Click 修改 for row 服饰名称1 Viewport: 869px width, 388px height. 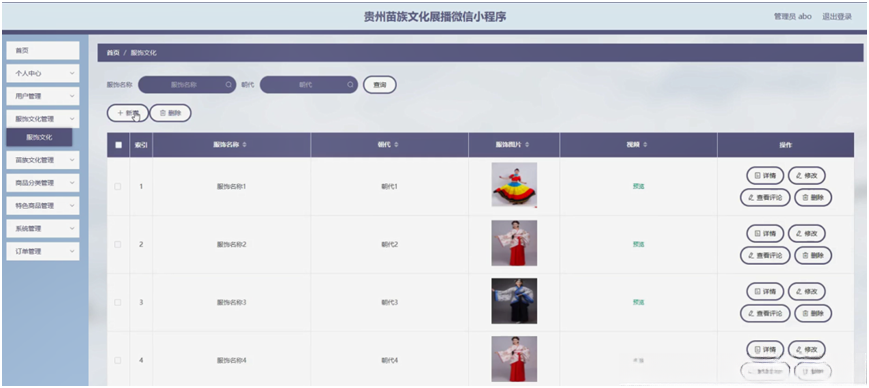807,176
